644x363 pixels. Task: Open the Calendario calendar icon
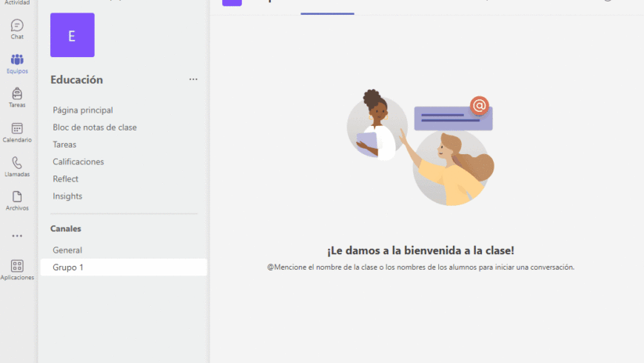coord(17,133)
